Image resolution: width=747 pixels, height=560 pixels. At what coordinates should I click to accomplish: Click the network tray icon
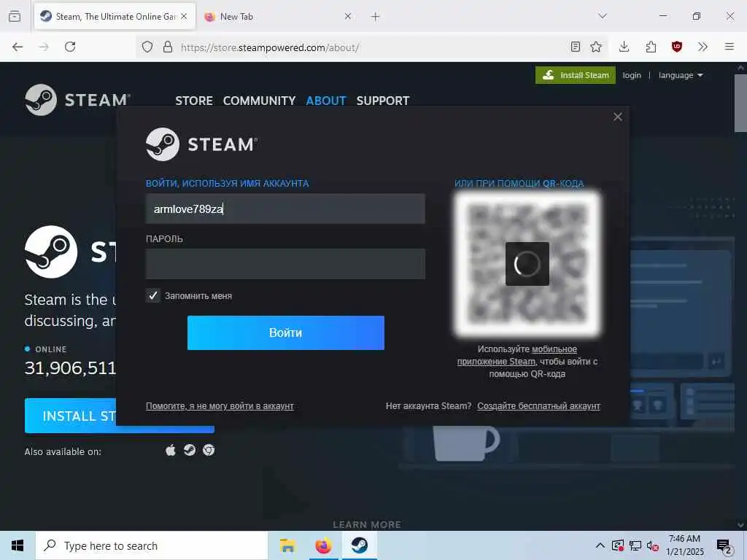click(635, 546)
